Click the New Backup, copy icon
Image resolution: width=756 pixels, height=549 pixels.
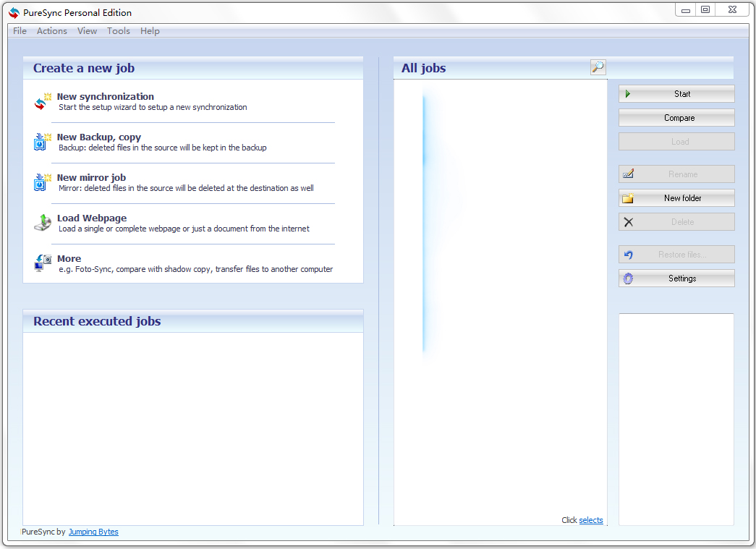coord(43,142)
